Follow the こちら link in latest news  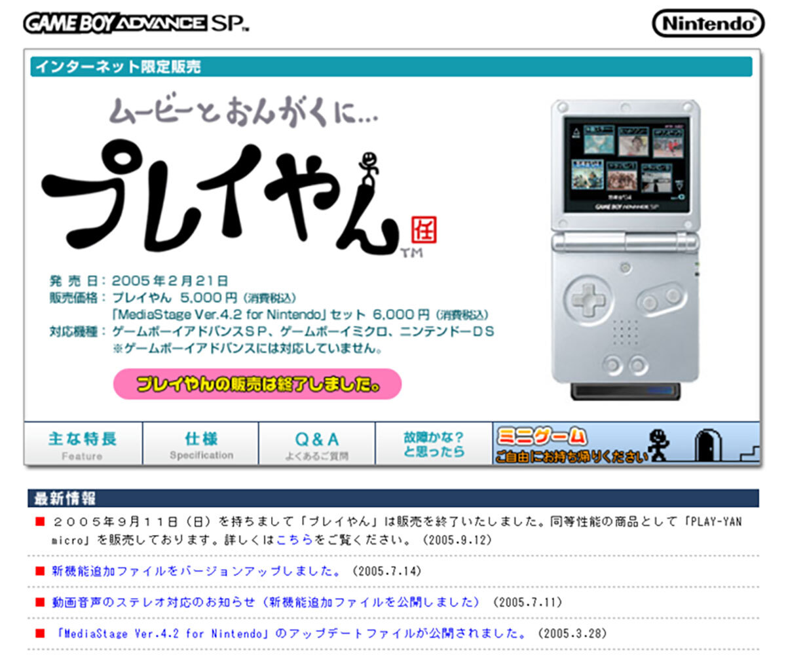pos(295,540)
